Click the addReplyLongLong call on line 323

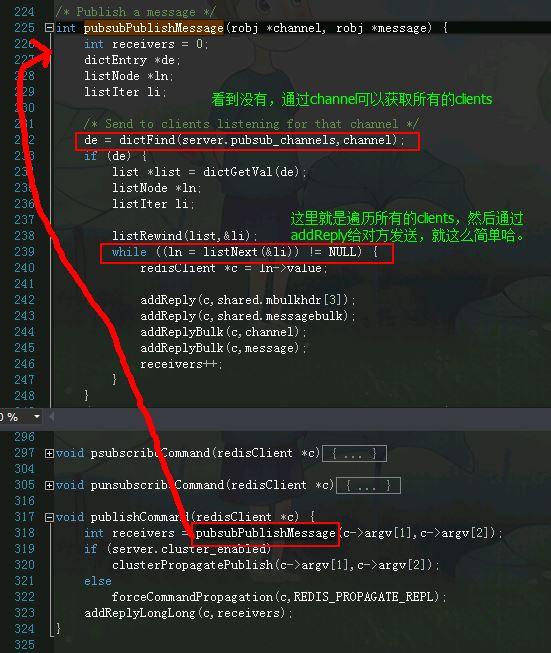[x=140, y=613]
